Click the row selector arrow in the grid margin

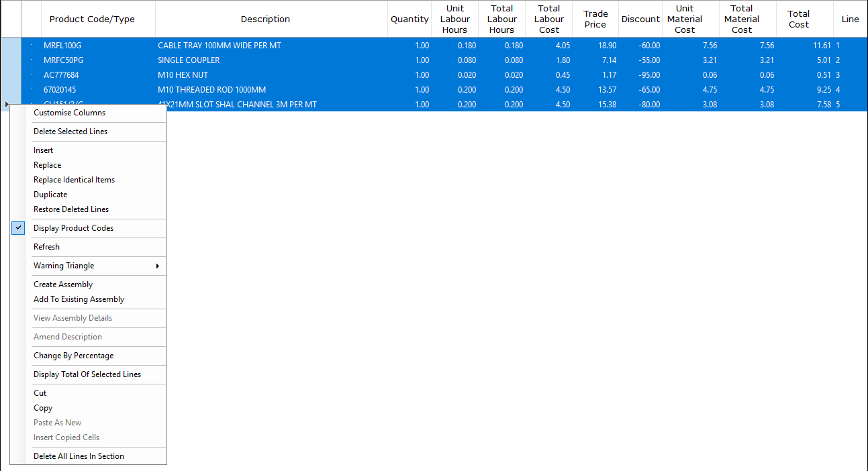[x=6, y=105]
